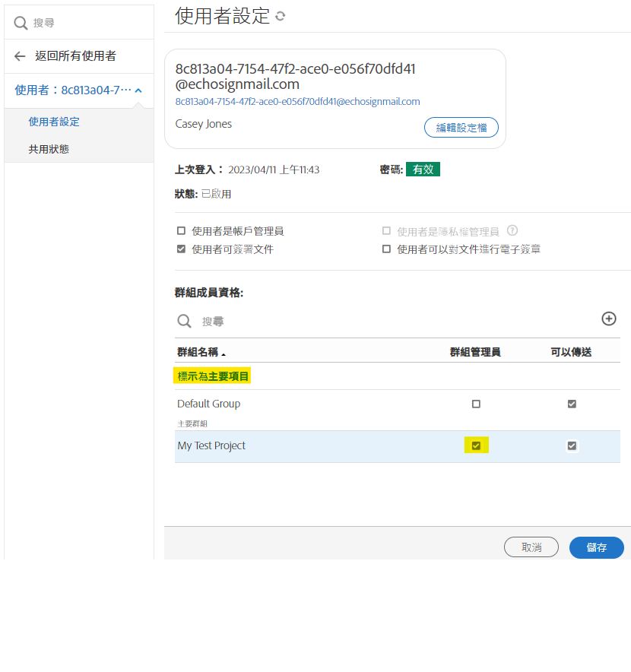This screenshot has height=672, width=631.
Task: Click the 群組管理員 column header
Action: click(475, 352)
